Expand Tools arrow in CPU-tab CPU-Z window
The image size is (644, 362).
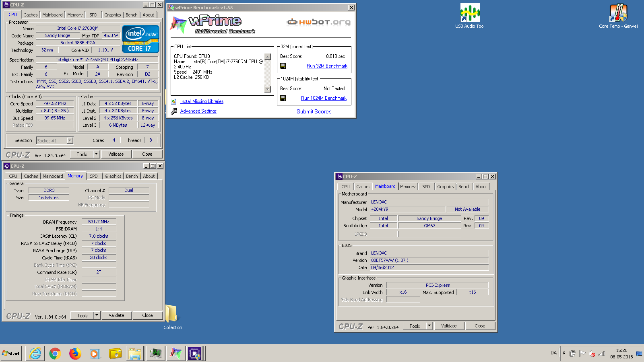(96, 154)
